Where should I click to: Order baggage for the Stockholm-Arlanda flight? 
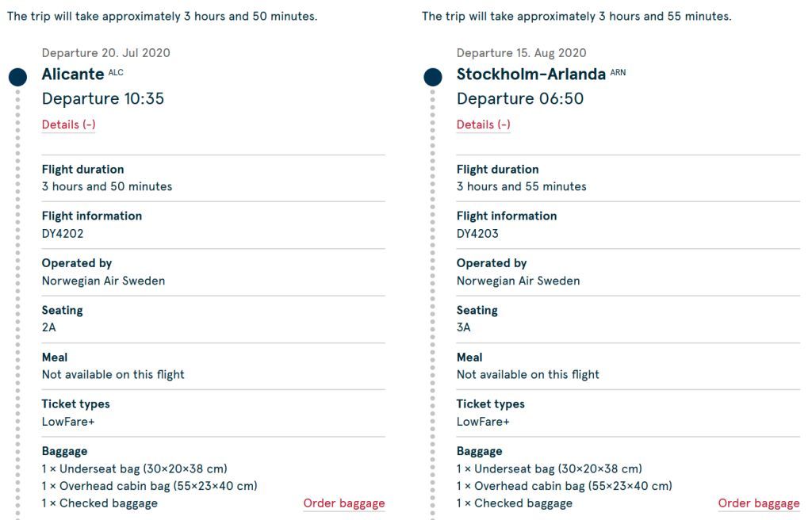[x=759, y=503]
